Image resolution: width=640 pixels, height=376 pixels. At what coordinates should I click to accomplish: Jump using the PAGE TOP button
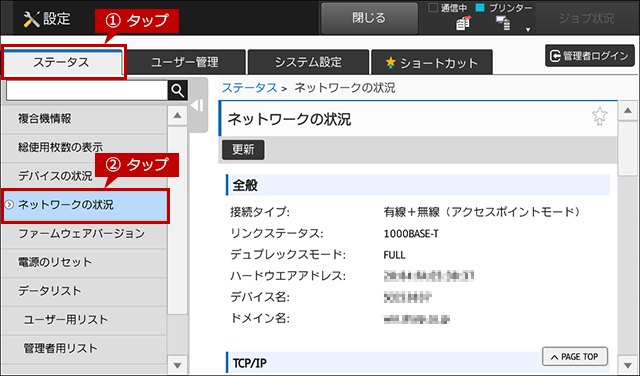[575, 356]
